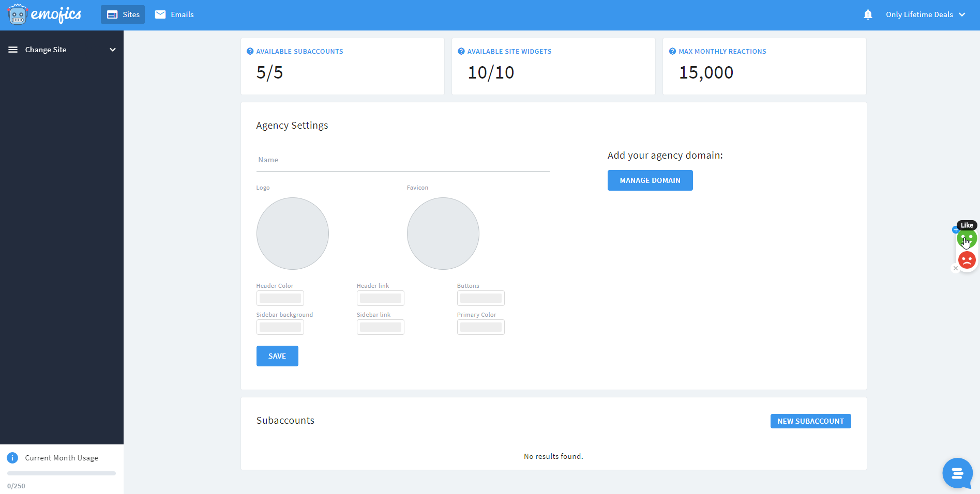Open notifications via the bell icon
Viewport: 980px width, 494px height.
(868, 14)
